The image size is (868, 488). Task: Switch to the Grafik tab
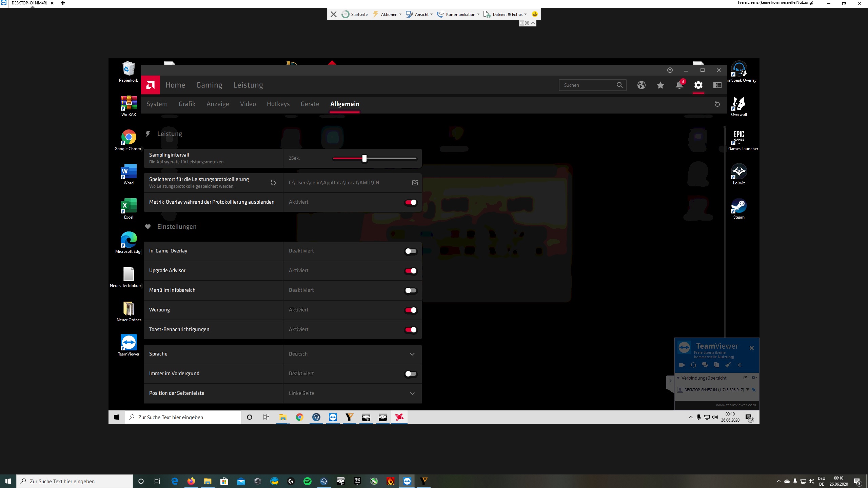(x=187, y=104)
